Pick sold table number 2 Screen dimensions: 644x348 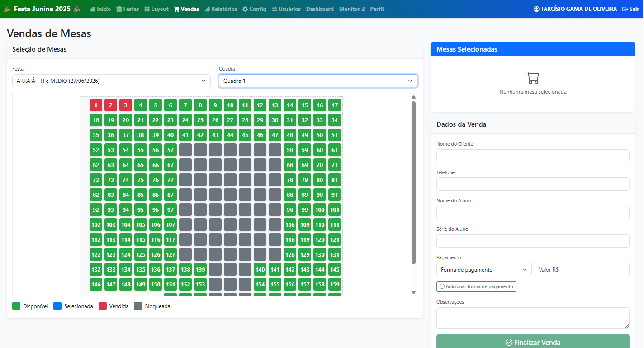(x=111, y=105)
